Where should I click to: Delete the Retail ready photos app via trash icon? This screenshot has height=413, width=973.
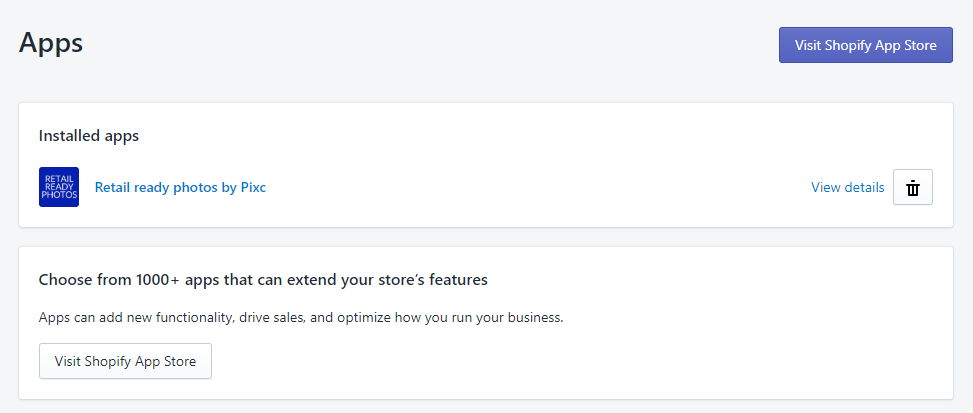tap(912, 187)
